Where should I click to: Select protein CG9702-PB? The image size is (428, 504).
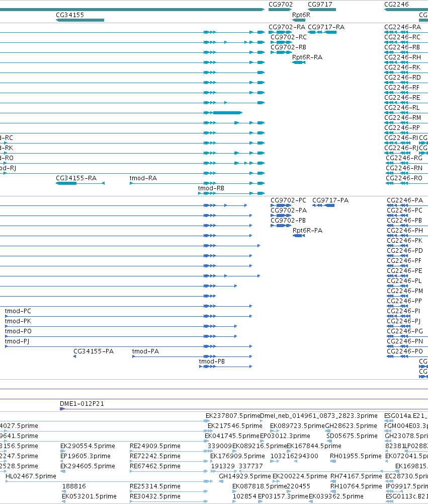tap(288, 221)
